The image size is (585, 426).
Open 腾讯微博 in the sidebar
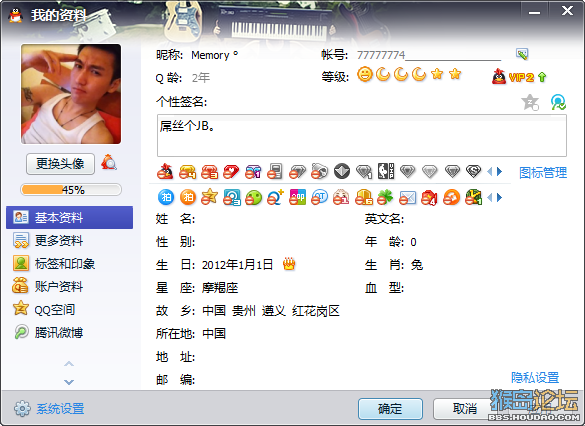(69, 332)
